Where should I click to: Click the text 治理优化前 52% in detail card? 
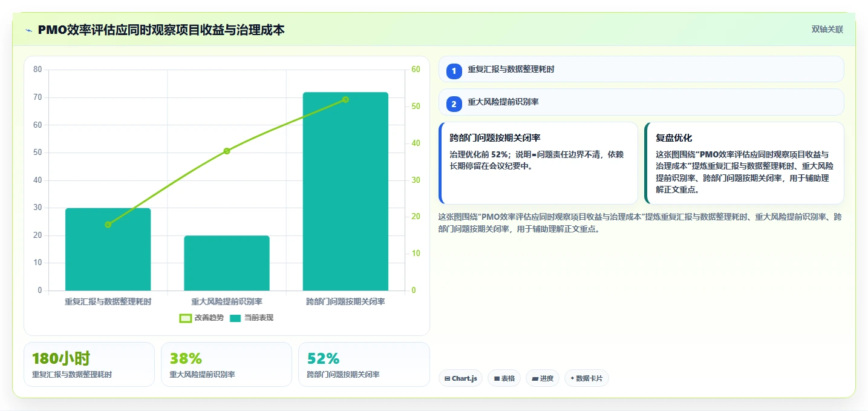[x=478, y=154]
